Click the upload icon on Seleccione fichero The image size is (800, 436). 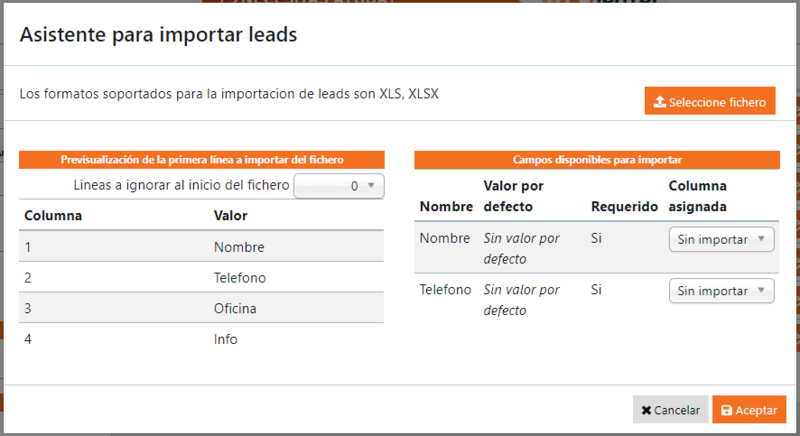660,102
